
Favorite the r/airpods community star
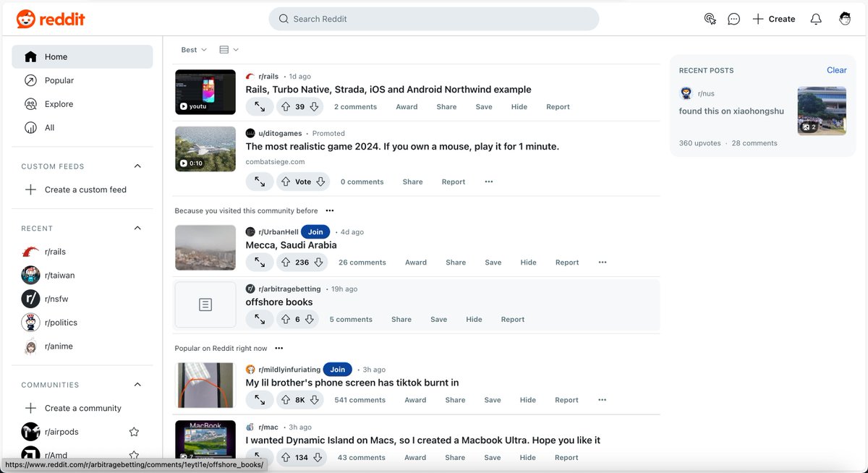(x=134, y=432)
